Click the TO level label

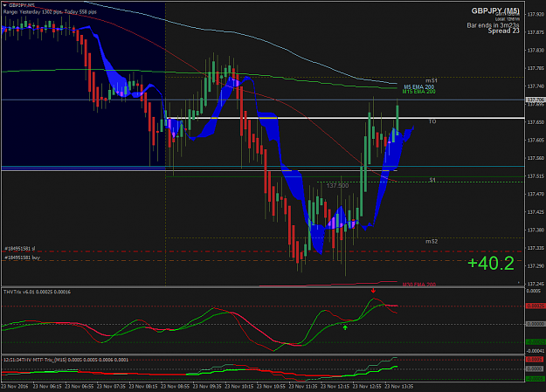click(432, 121)
